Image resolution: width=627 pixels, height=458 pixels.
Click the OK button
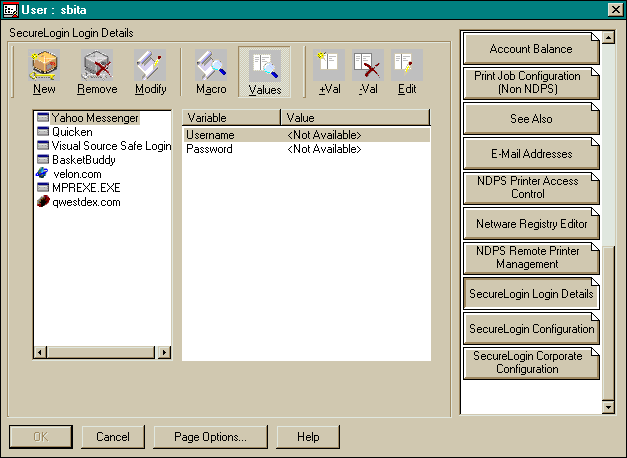pyautogui.click(x=41, y=437)
